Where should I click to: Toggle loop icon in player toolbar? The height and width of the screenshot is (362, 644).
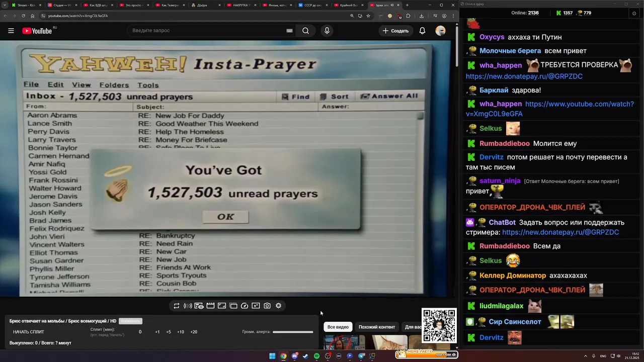pos(177,306)
